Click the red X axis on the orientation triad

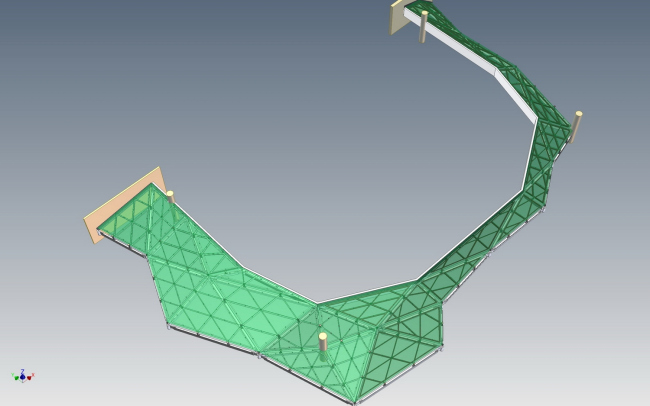click(x=30, y=377)
